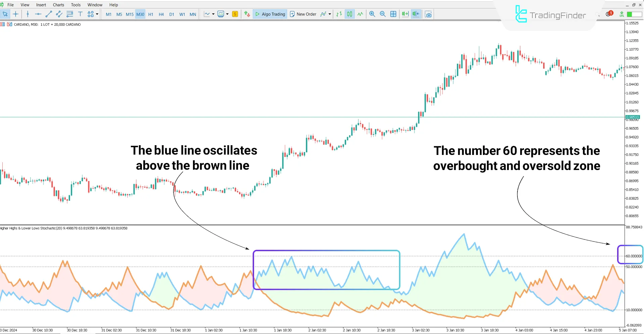This screenshot has width=644, height=334.
Task: Click the green account balance bar
Action: 634,14
